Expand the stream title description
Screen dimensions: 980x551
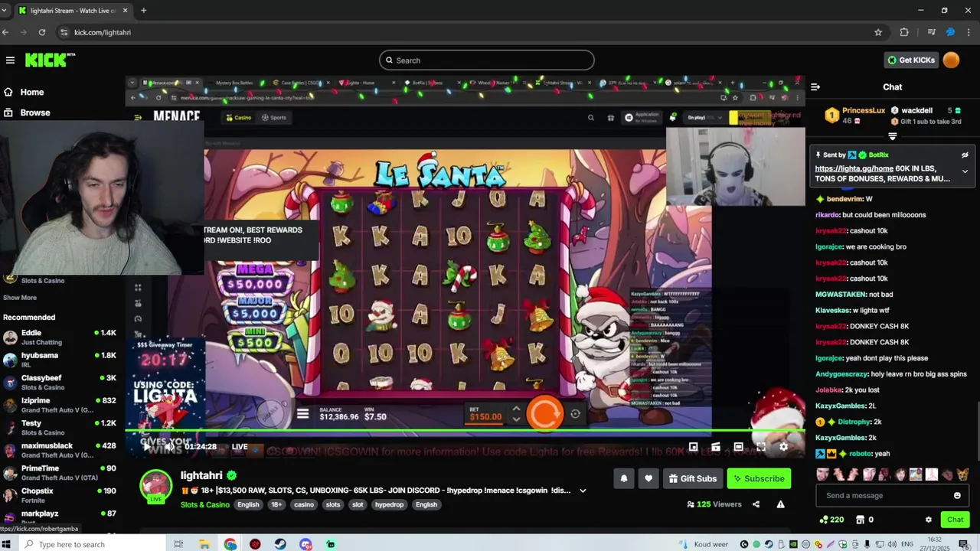[x=583, y=491]
